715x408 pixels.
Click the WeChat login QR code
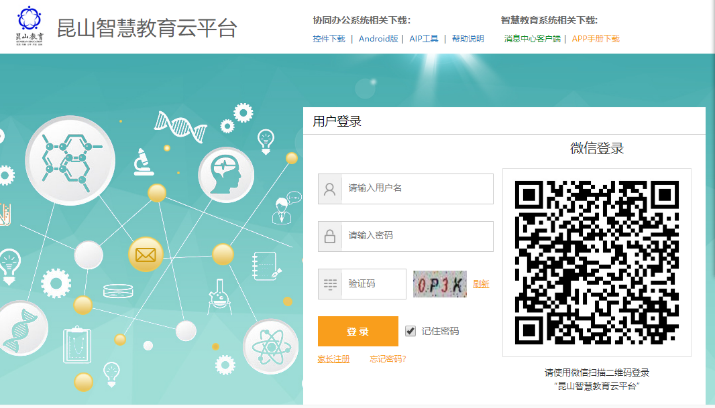[597, 263]
